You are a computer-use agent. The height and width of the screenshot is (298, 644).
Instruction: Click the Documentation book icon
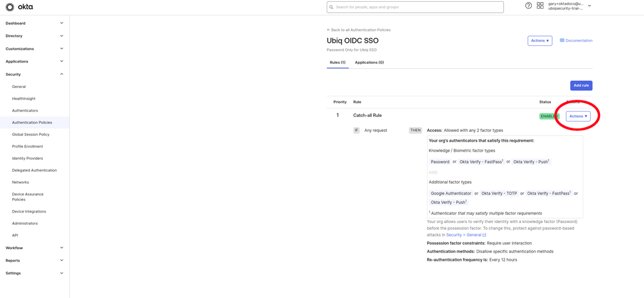(x=562, y=41)
